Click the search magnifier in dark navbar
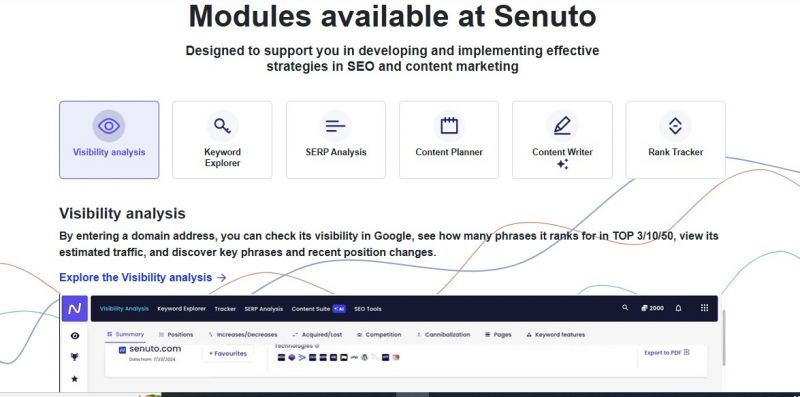The height and width of the screenshot is (397, 800). tap(625, 308)
